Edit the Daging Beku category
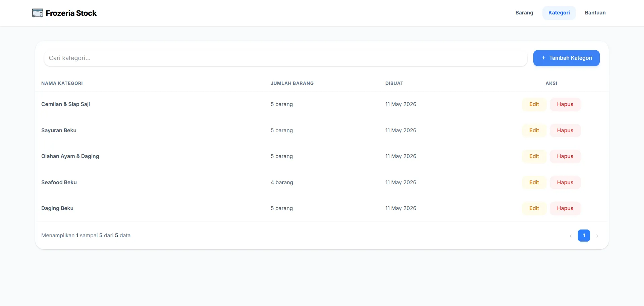 [x=534, y=208]
